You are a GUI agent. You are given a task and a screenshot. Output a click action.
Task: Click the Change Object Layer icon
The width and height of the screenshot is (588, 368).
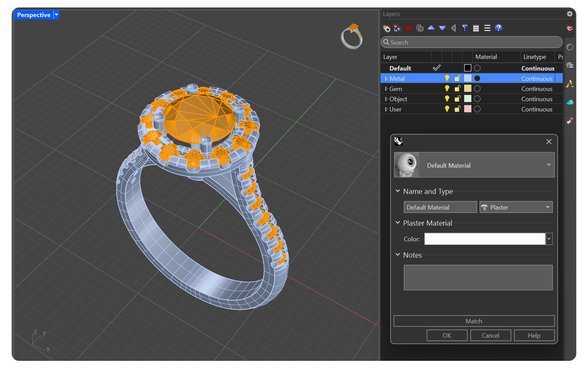(x=420, y=28)
